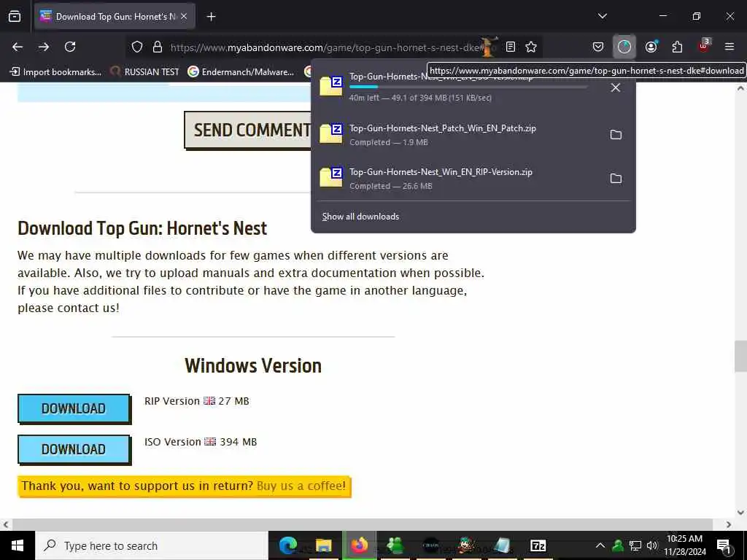This screenshot has height=560, width=747.
Task: Go forward to the next page
Action: point(44,47)
